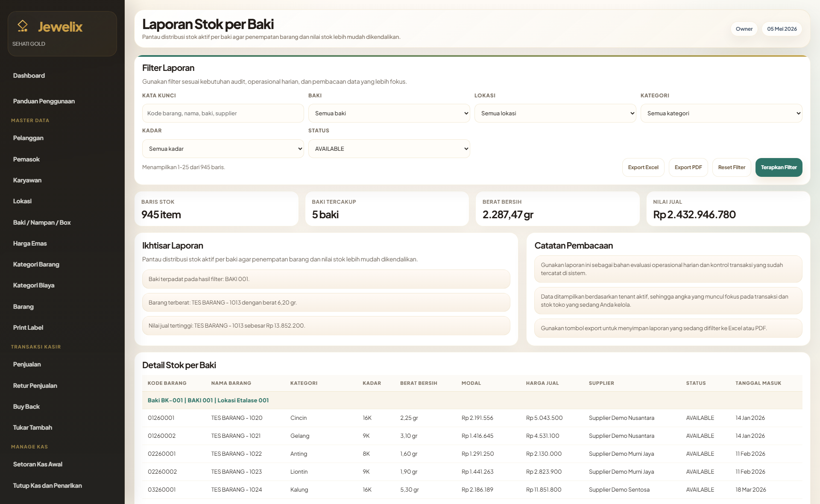This screenshot has height=504, width=820.
Task: Expand the Lokasi dropdown
Action: [555, 113]
